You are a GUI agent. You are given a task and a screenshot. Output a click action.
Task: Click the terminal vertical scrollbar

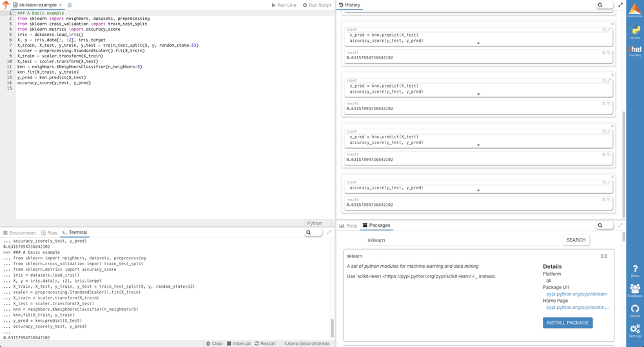(332, 328)
